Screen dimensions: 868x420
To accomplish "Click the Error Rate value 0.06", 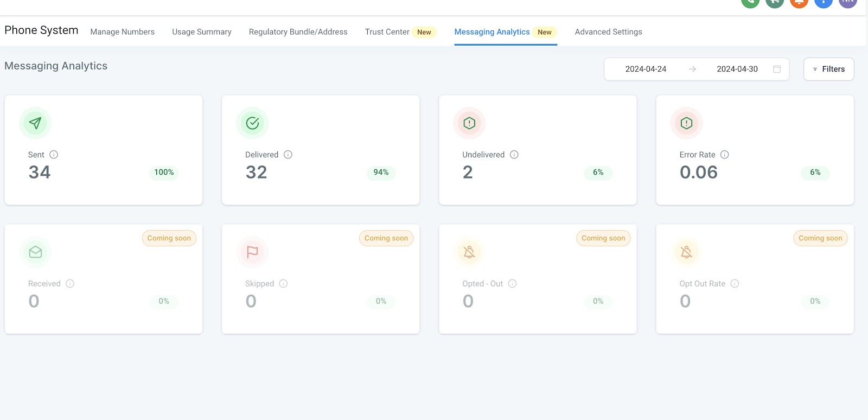I will [699, 173].
